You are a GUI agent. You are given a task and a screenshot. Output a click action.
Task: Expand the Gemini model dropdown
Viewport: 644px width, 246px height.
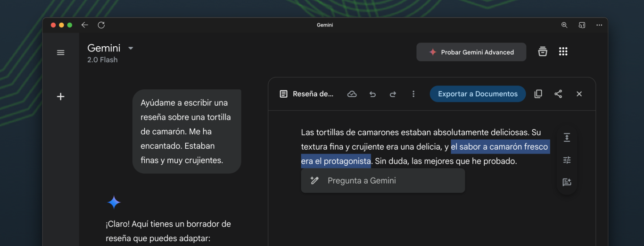pyautogui.click(x=131, y=48)
